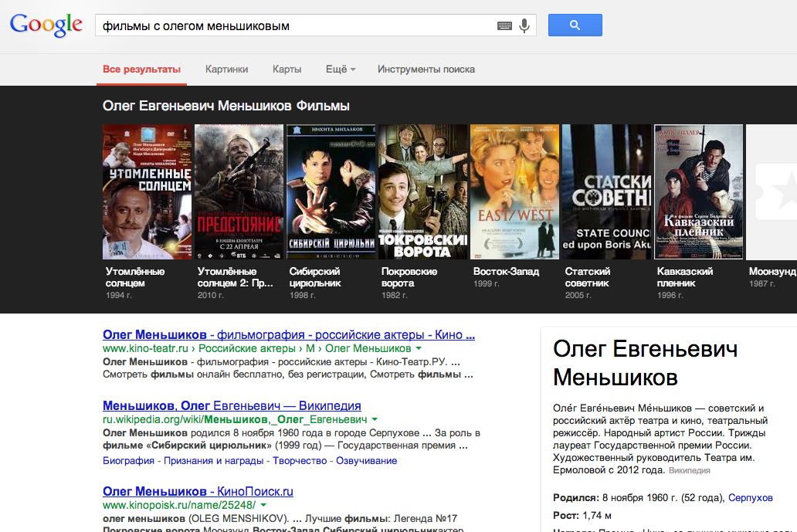Click the Кавказский пленник title caption

(x=685, y=277)
